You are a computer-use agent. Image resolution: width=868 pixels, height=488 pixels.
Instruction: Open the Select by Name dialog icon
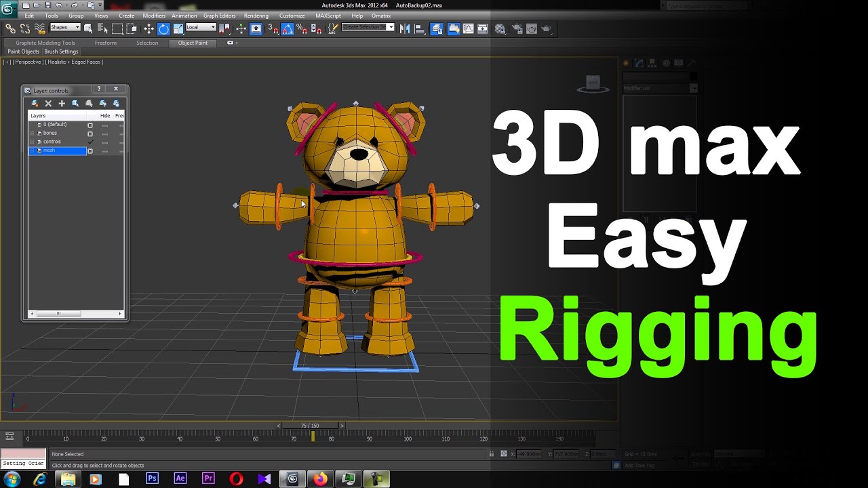102,28
